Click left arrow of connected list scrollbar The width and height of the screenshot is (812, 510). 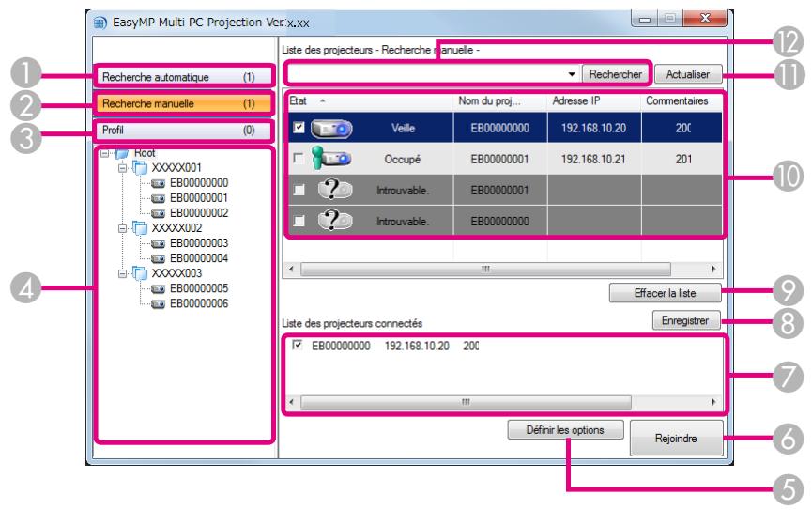[291, 402]
